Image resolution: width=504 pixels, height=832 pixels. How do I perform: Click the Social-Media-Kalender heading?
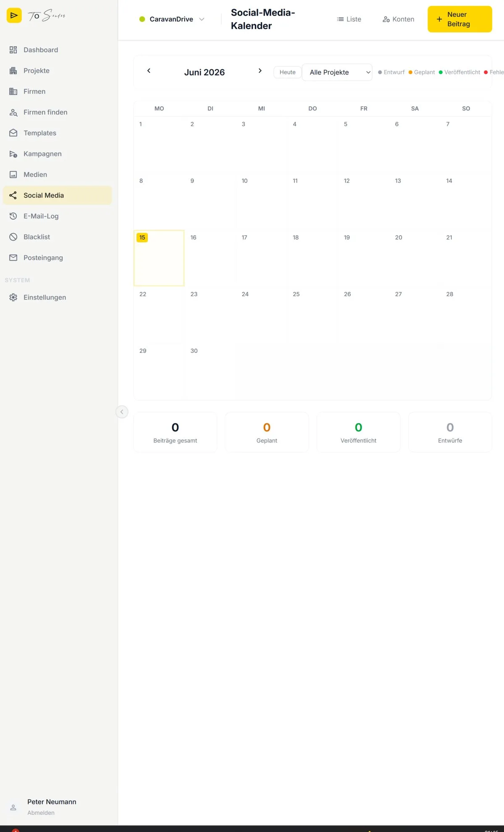click(x=263, y=19)
